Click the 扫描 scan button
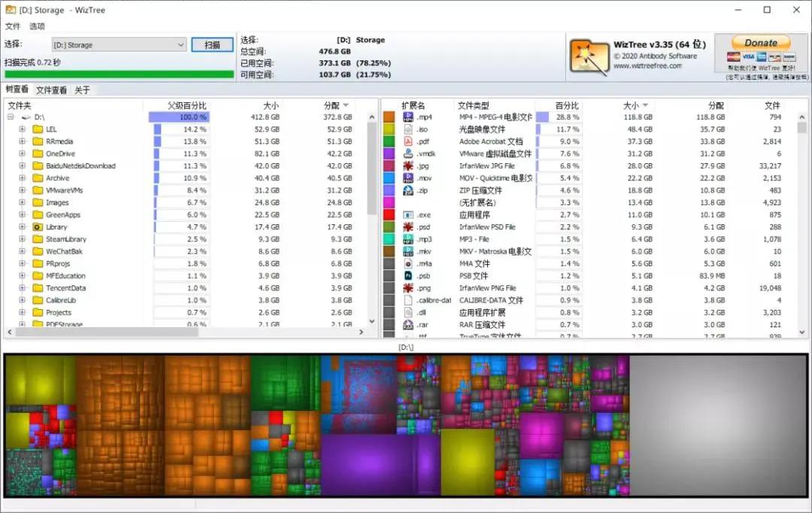Viewport: 812px width, 513px height. pyautogui.click(x=212, y=44)
